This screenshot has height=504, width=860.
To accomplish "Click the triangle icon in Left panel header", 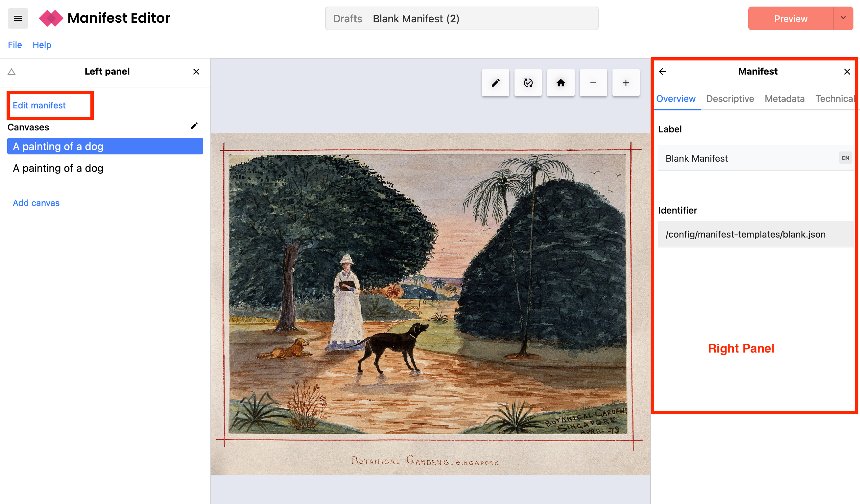I will (12, 72).
